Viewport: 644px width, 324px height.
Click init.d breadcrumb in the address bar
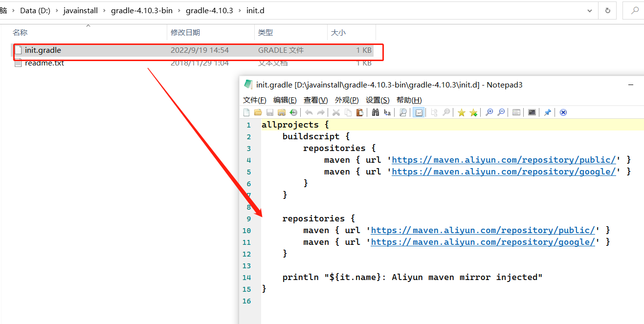coord(255,10)
